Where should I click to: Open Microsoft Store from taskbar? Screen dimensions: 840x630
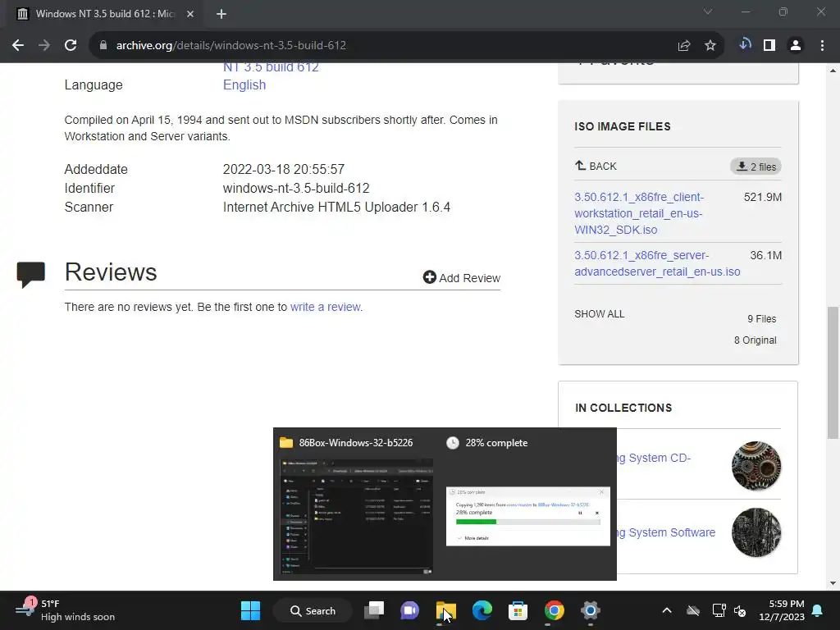[x=518, y=610]
